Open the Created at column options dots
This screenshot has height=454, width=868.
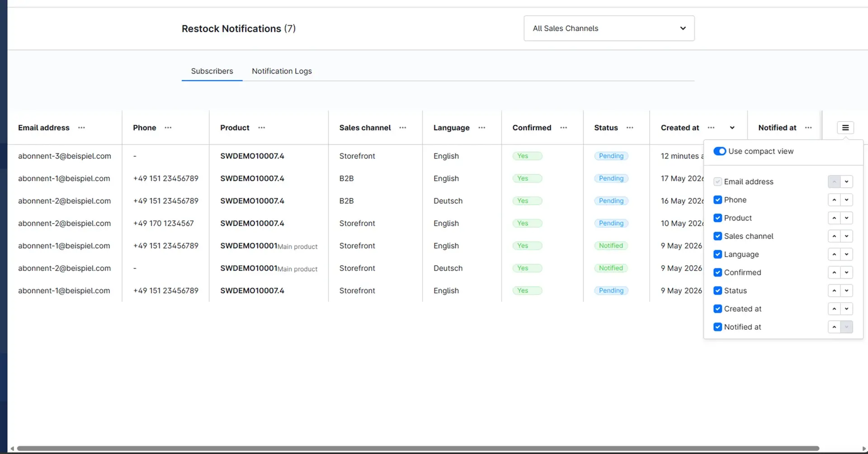point(711,128)
